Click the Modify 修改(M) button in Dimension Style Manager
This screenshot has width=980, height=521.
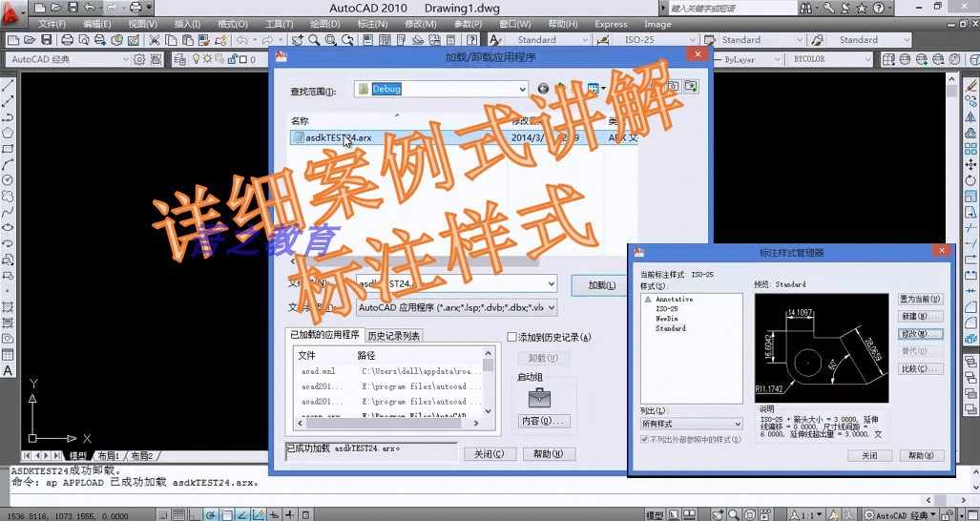[921, 334]
